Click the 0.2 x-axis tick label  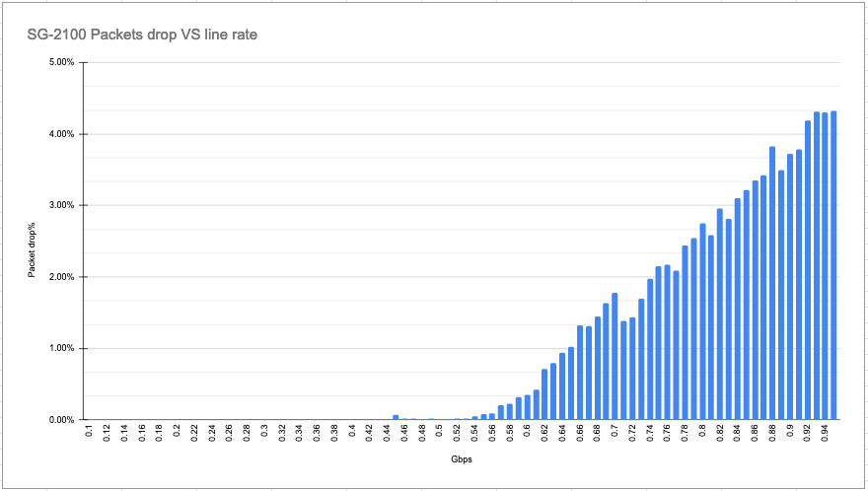coord(177,430)
